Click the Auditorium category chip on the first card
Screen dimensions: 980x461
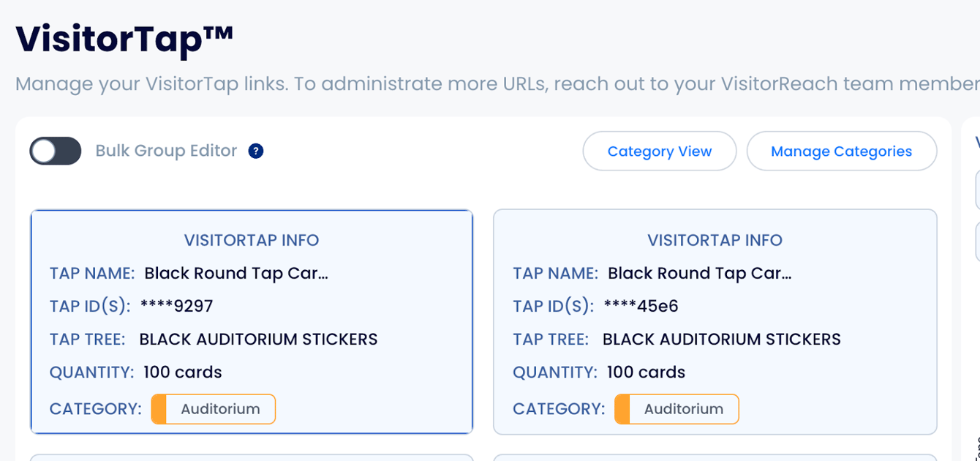[x=213, y=409]
